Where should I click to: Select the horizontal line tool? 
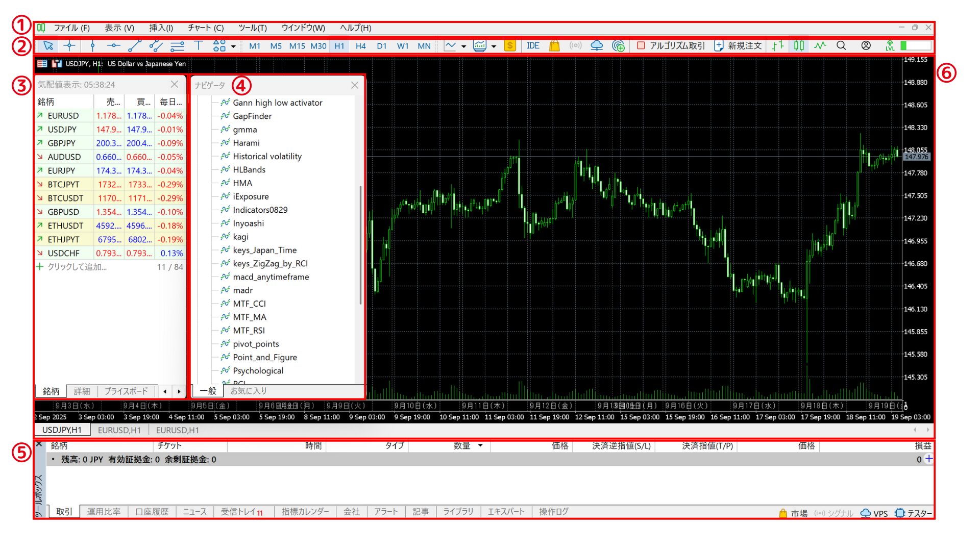coord(113,46)
